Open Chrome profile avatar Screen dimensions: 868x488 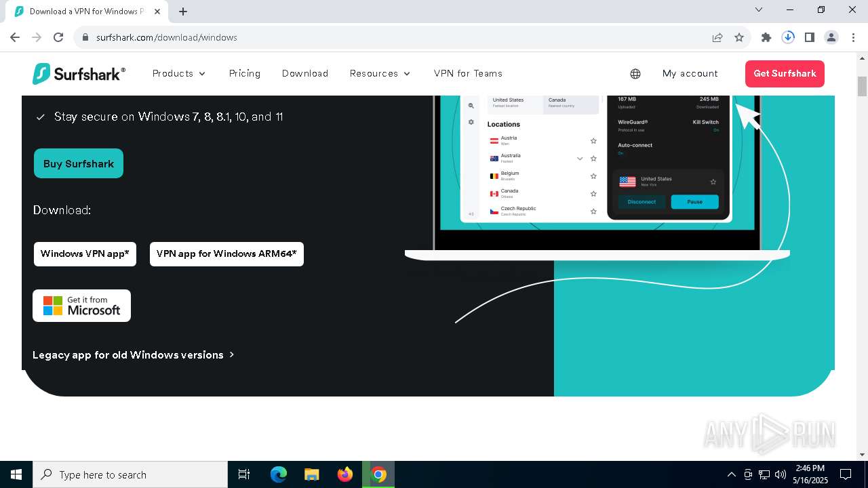(x=831, y=37)
